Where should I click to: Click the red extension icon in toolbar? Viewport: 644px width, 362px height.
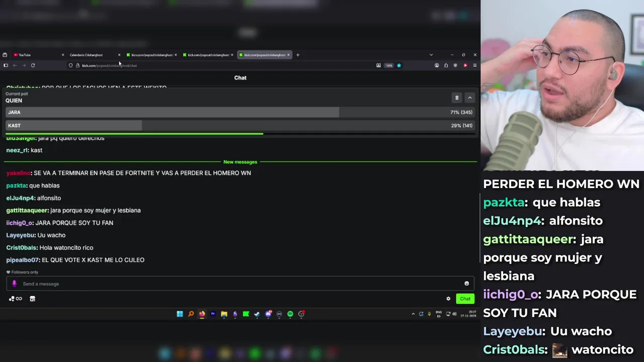(x=465, y=65)
